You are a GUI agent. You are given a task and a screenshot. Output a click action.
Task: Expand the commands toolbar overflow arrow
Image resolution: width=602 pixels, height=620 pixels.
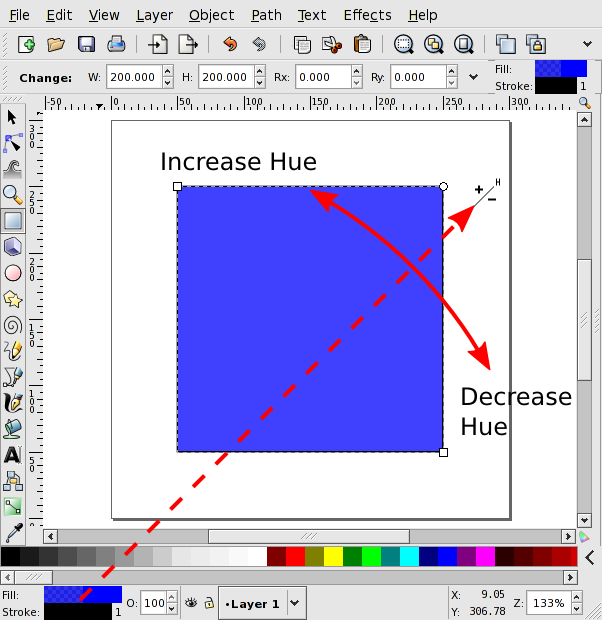[588, 44]
